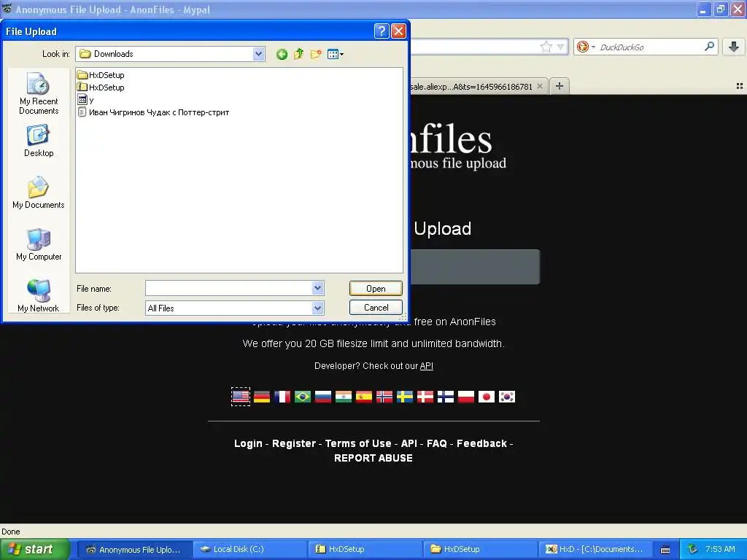The height and width of the screenshot is (560, 747).
Task: Open the Windows start menu
Action: pos(35,549)
